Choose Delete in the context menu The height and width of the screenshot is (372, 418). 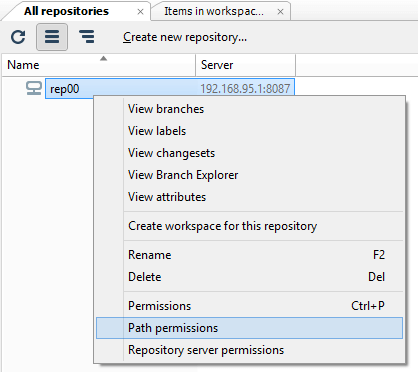coord(249,277)
